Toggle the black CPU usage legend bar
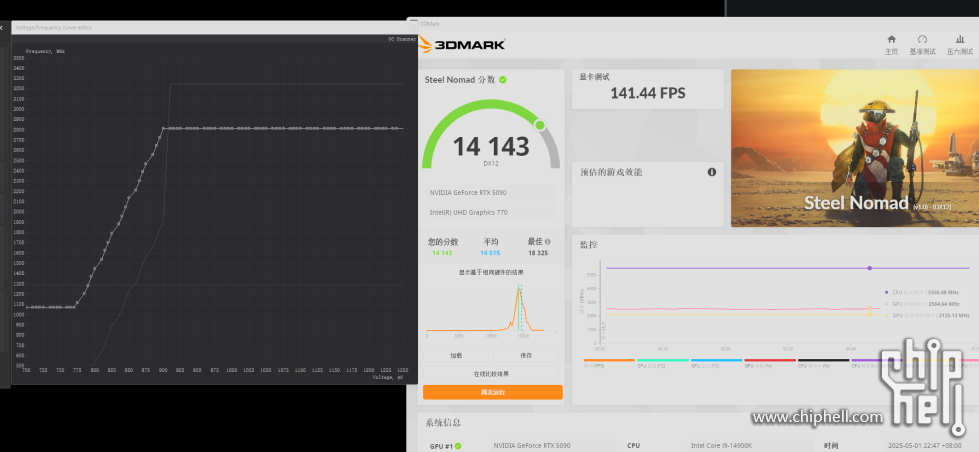 click(824, 360)
